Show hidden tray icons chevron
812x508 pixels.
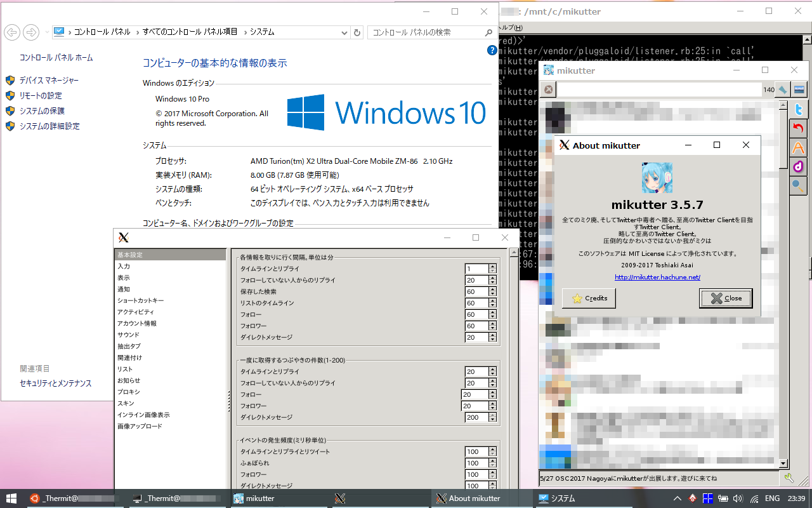pos(678,498)
